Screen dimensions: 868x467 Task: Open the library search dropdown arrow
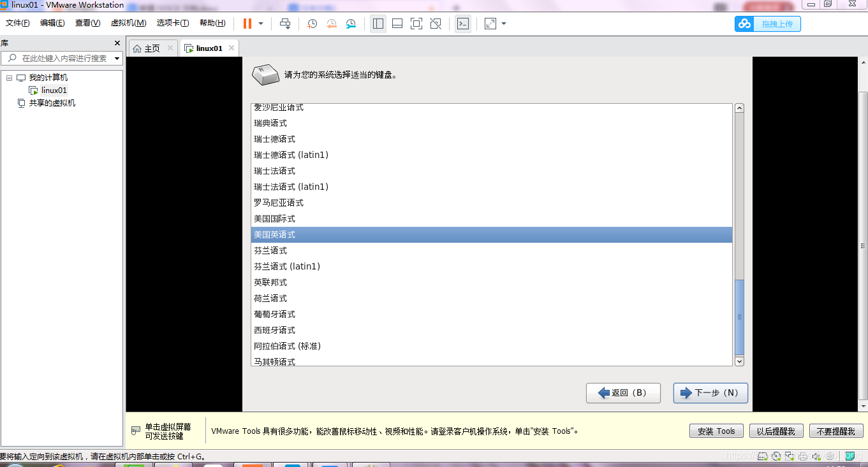pyautogui.click(x=117, y=58)
